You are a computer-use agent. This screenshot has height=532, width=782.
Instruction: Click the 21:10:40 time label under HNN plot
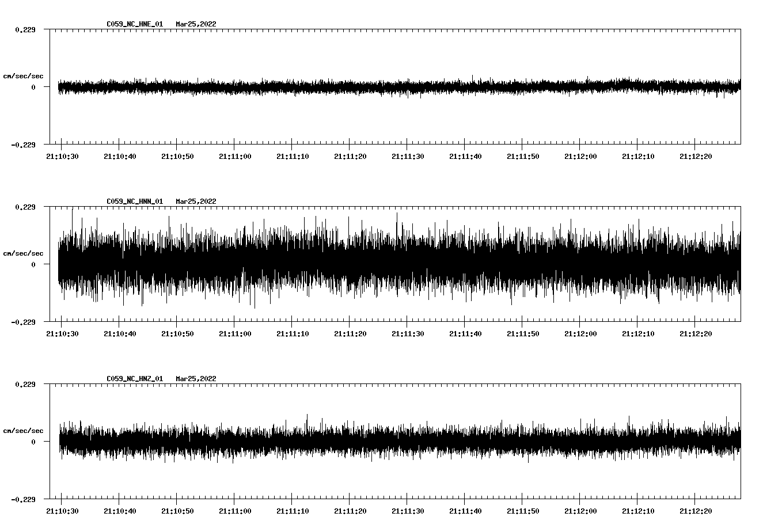tap(120, 334)
